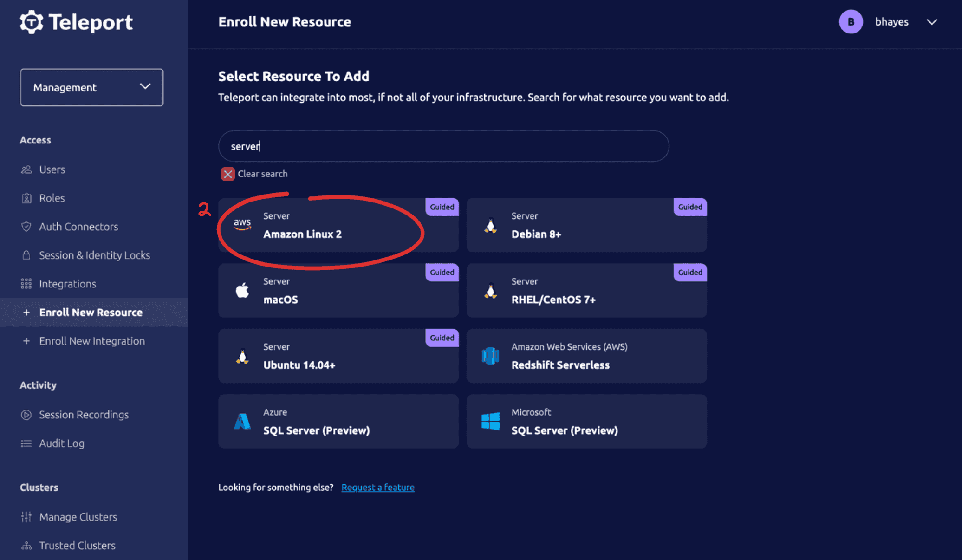Select the Redshift Serverless title

coord(560,365)
